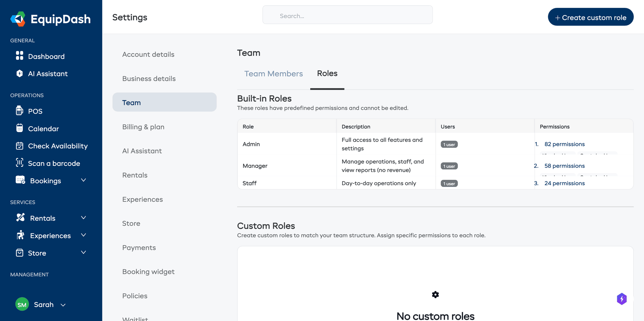
Task: Click the Store bag icon in sidebar
Action: 20,253
